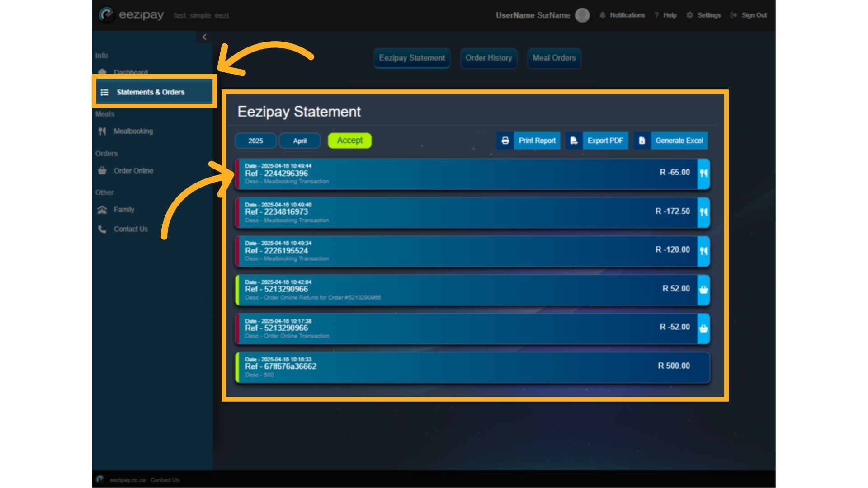Screen dimensions: 868x488
Task: Click the Contact Us phone icon
Action: click(x=102, y=230)
